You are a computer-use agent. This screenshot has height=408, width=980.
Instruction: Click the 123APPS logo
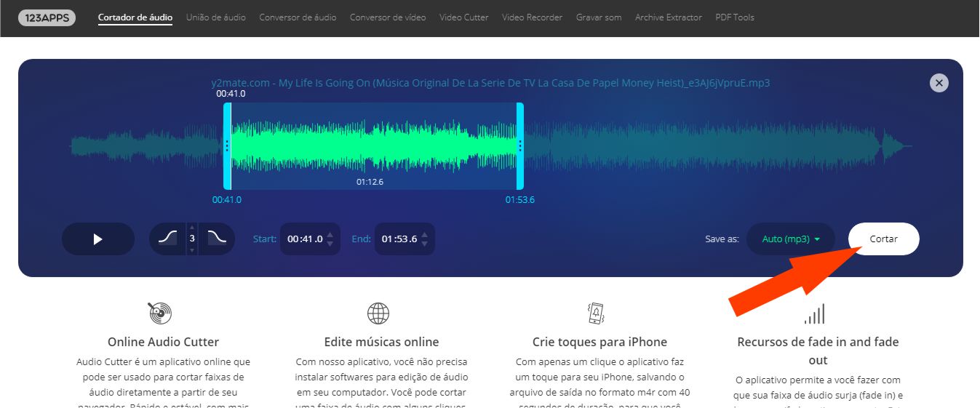coord(47,17)
